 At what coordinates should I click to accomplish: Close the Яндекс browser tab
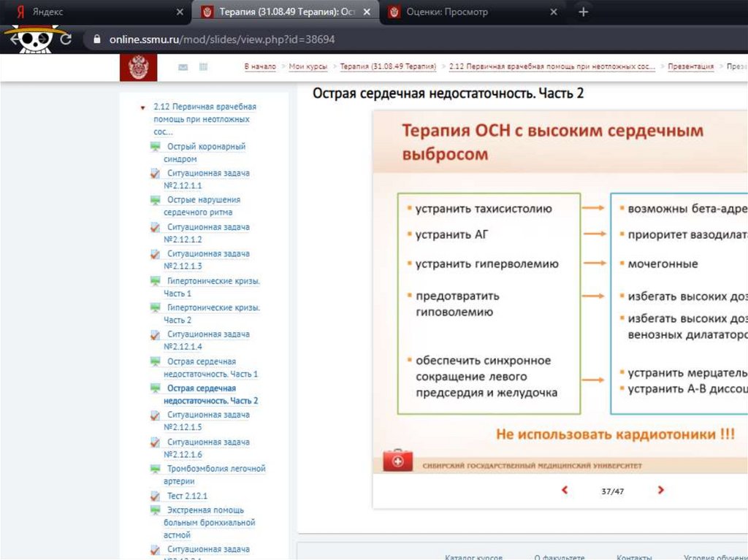pos(180,12)
